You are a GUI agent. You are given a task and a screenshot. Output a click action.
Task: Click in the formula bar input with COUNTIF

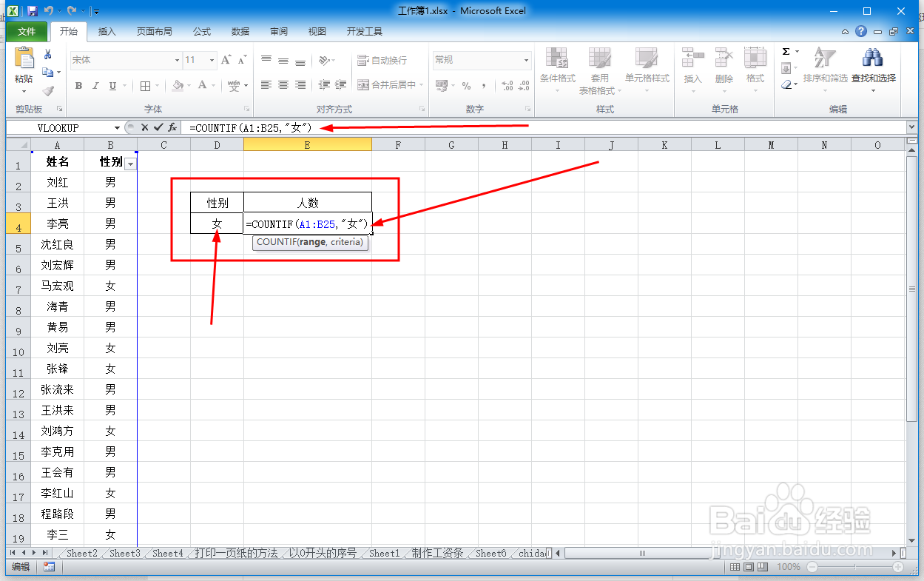543,128
